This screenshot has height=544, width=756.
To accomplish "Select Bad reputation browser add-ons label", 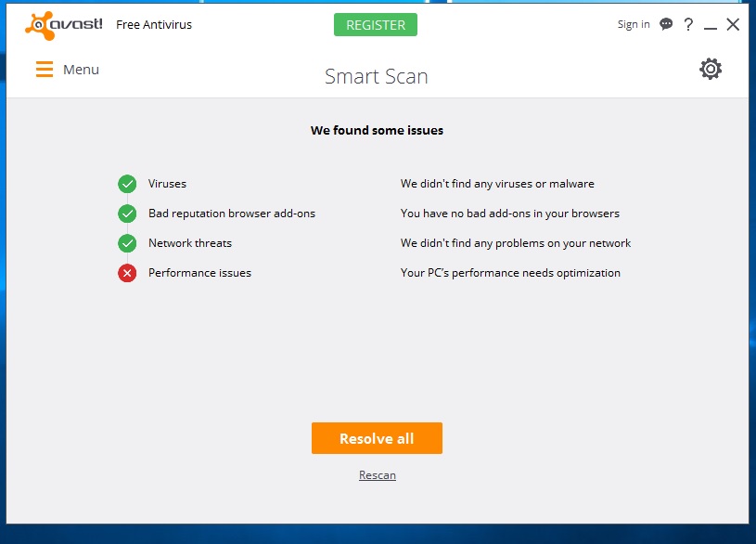I will [232, 214].
